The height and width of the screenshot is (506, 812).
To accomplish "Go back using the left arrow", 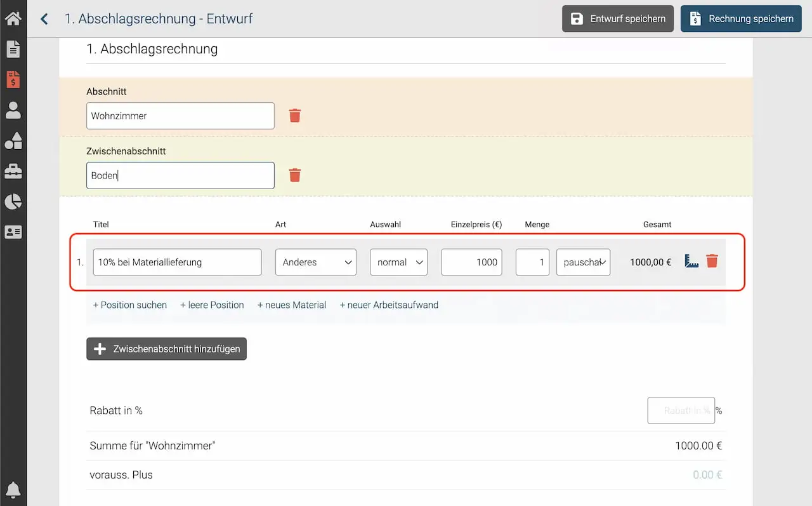I will (x=44, y=19).
